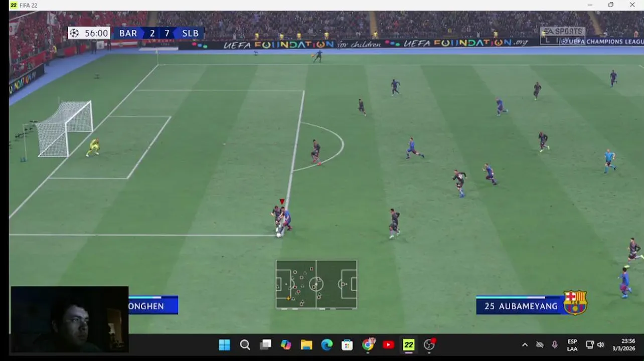Click the BAR team label in scoreboard
This screenshot has width=644, height=361.
(x=128, y=33)
